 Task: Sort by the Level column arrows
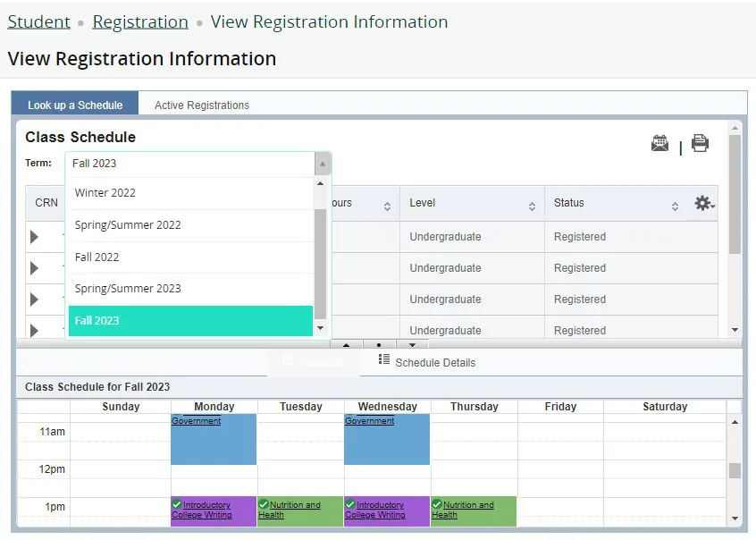[532, 207]
